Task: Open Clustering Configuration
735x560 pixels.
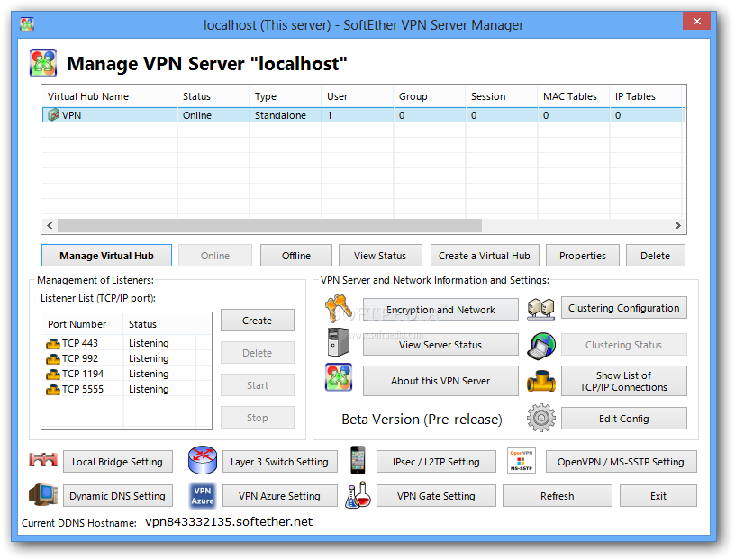Action: [x=624, y=307]
